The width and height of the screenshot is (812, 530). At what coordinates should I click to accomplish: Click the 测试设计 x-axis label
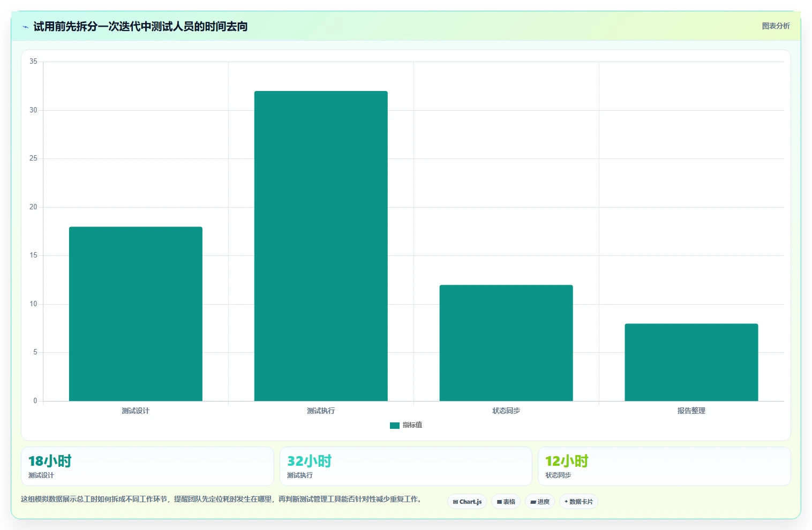(136, 411)
